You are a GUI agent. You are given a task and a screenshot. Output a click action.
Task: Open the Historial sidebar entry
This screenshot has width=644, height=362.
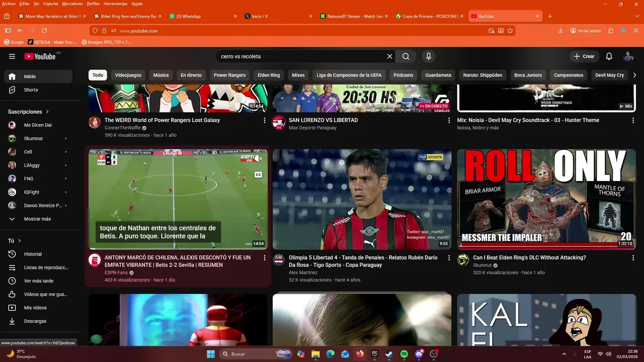pos(38,254)
